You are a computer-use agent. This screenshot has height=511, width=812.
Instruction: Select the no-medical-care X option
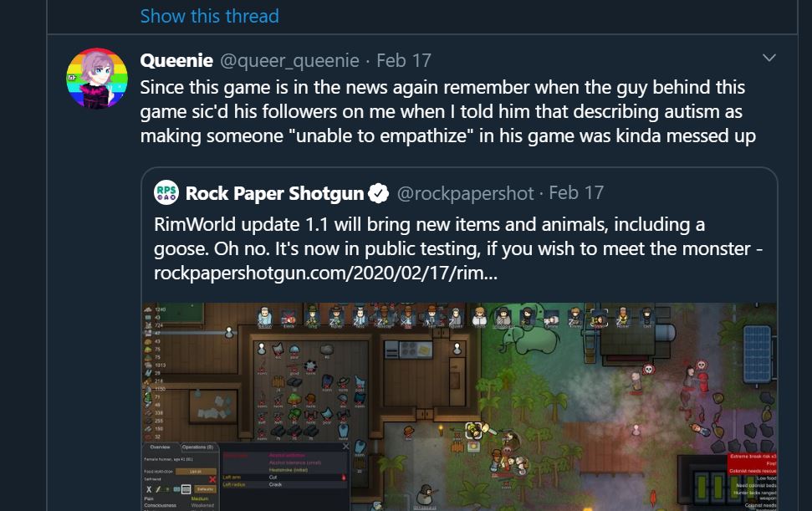[x=149, y=489]
